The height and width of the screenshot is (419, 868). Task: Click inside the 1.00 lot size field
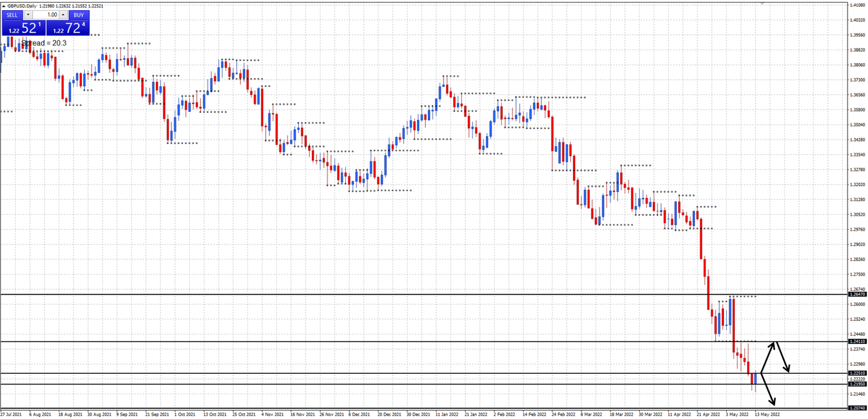pos(46,15)
